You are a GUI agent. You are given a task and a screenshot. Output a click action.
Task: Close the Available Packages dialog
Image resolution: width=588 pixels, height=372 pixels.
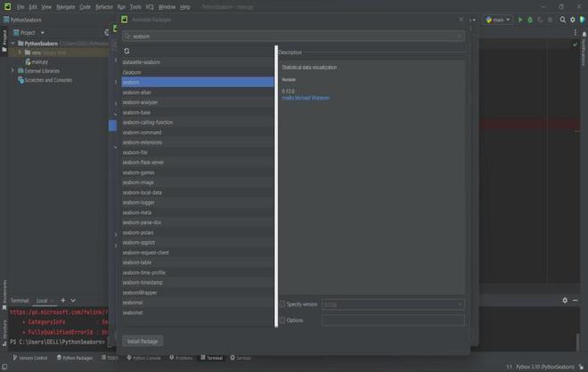[461, 19]
